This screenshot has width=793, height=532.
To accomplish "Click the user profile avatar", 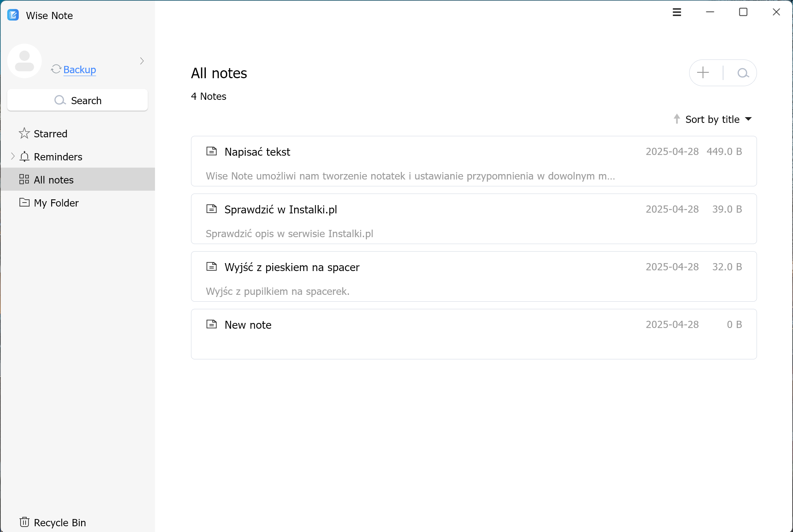I will click(x=25, y=61).
